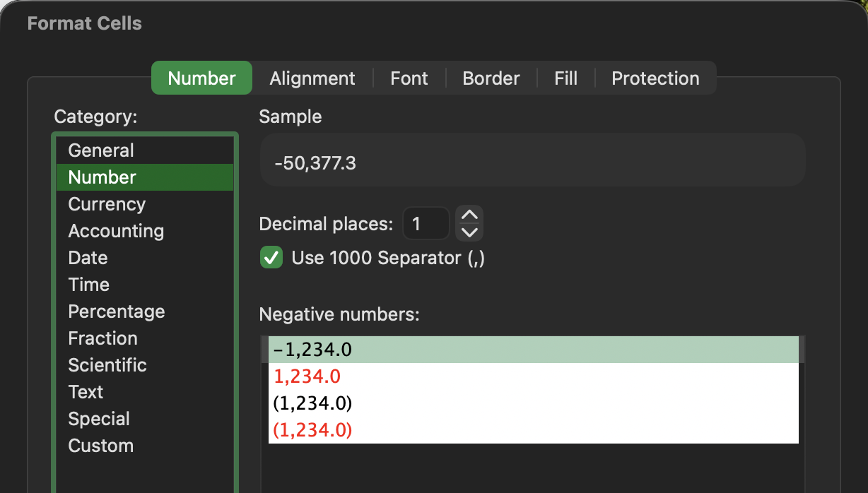Image resolution: width=868 pixels, height=493 pixels.
Task: Open the Border tab
Action: tap(491, 78)
